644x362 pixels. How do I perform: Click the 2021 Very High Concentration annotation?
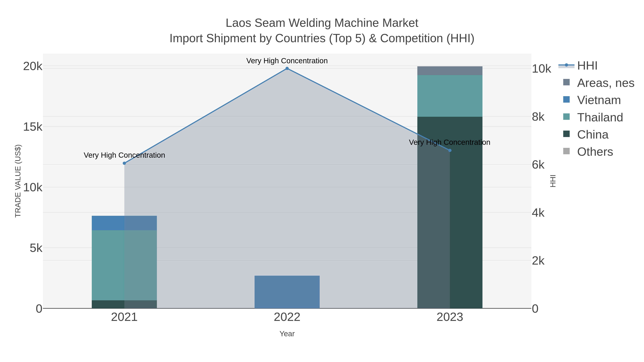tap(124, 155)
